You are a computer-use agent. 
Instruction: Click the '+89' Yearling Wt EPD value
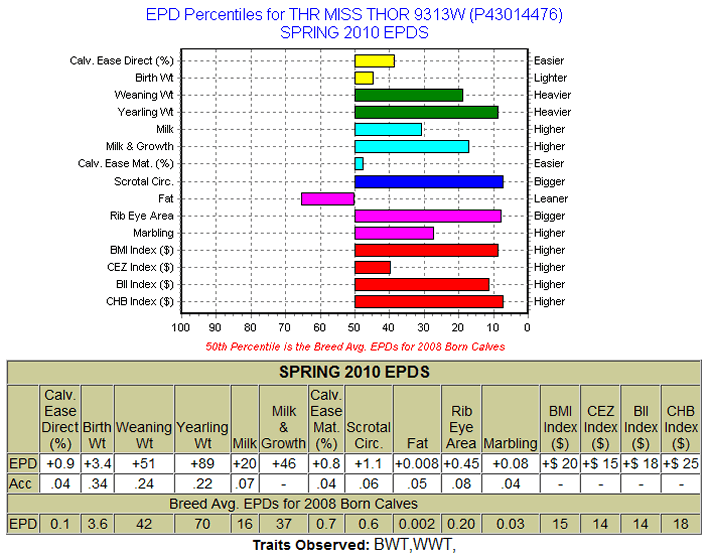click(x=202, y=464)
